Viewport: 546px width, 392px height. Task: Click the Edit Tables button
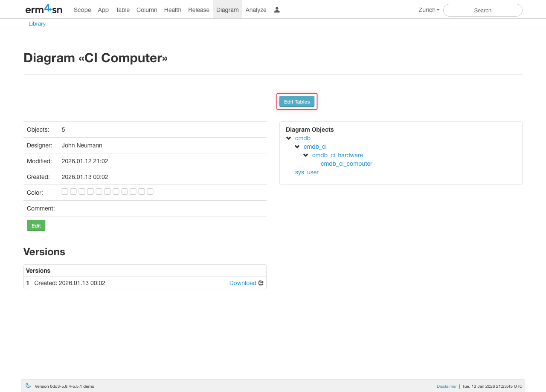pyautogui.click(x=297, y=101)
